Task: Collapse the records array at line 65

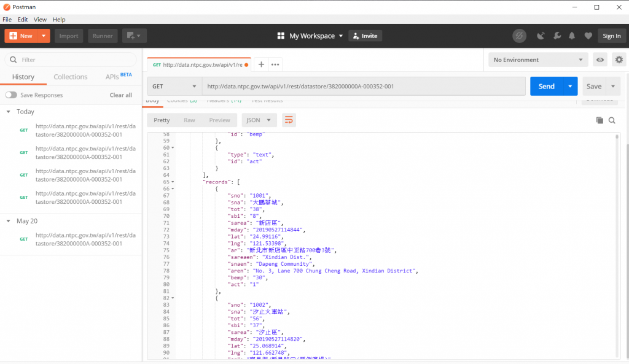Action: pyautogui.click(x=173, y=182)
